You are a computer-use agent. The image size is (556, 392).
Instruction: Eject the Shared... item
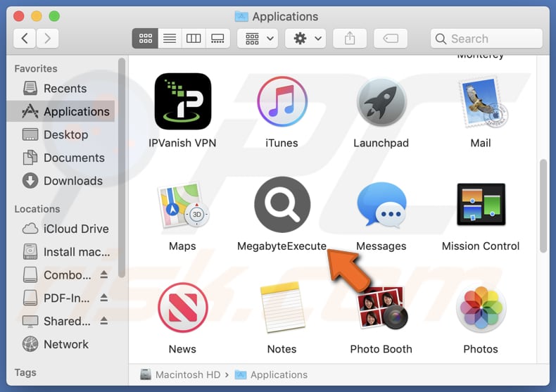[x=103, y=320]
